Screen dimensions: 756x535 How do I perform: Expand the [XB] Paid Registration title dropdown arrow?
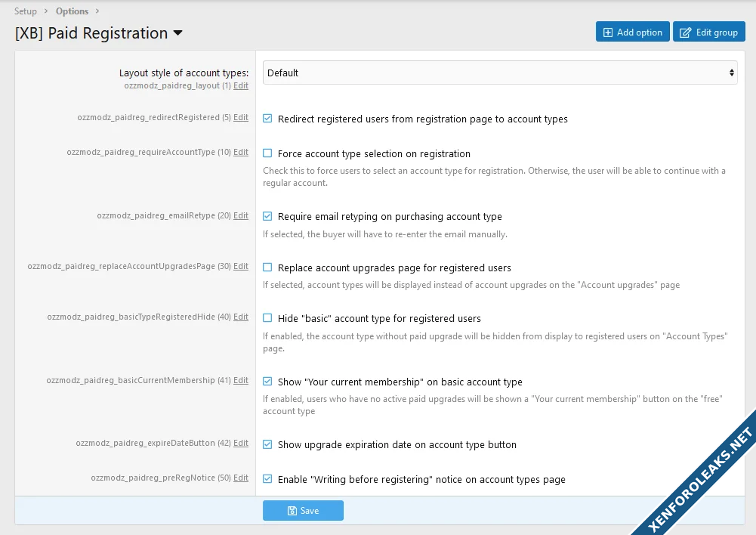(178, 33)
